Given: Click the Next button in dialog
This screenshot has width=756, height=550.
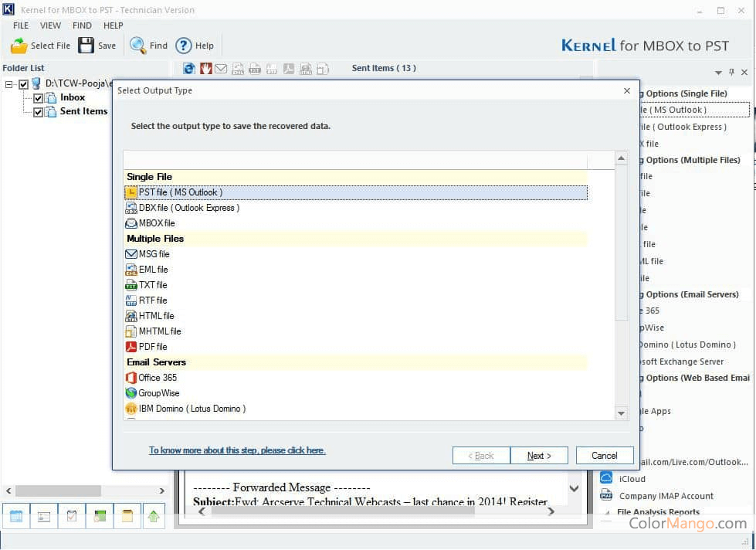Looking at the screenshot, I should tap(539, 456).
